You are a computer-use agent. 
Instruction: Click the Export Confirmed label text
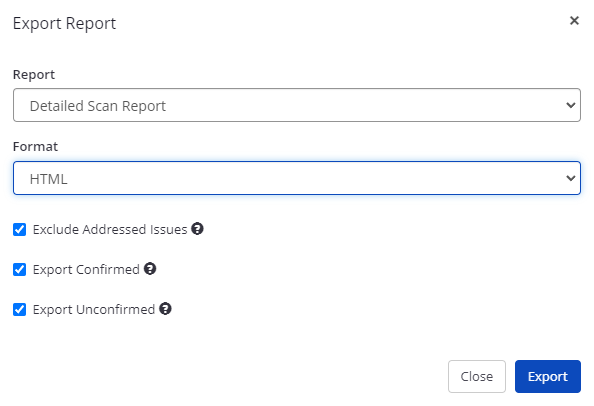point(86,270)
